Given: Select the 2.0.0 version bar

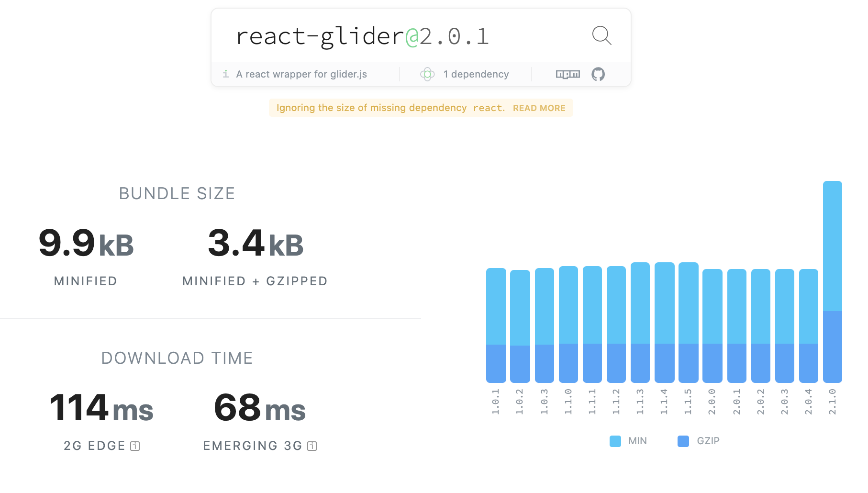Looking at the screenshot, I should coord(712,326).
